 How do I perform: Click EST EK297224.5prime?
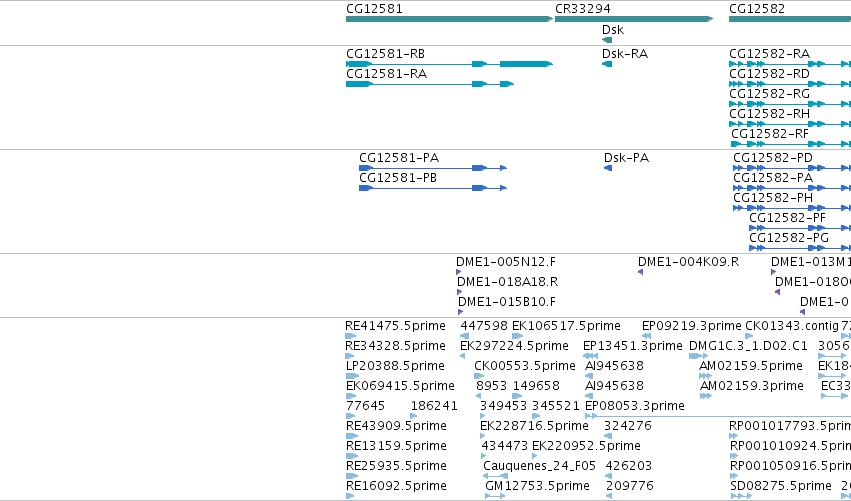click(514, 346)
